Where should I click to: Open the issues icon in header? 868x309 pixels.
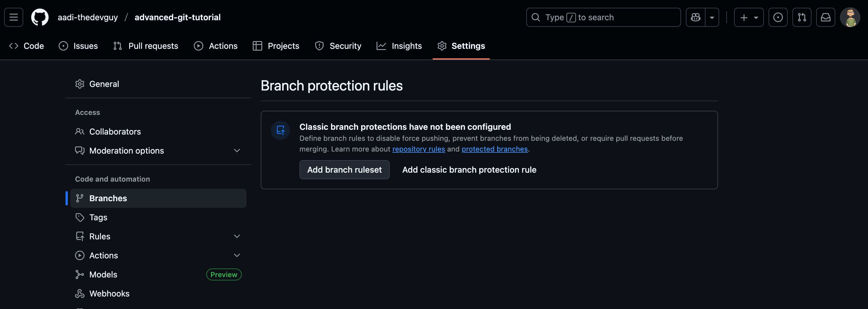point(778,17)
